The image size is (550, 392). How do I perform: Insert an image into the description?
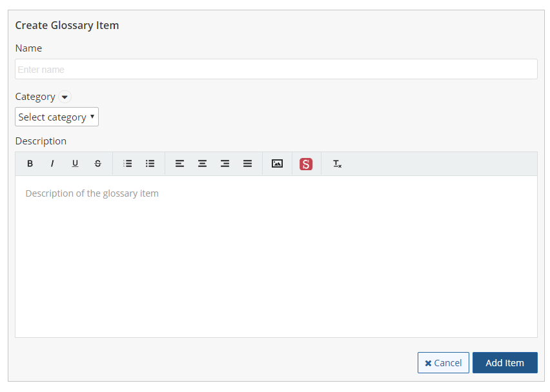tap(277, 164)
